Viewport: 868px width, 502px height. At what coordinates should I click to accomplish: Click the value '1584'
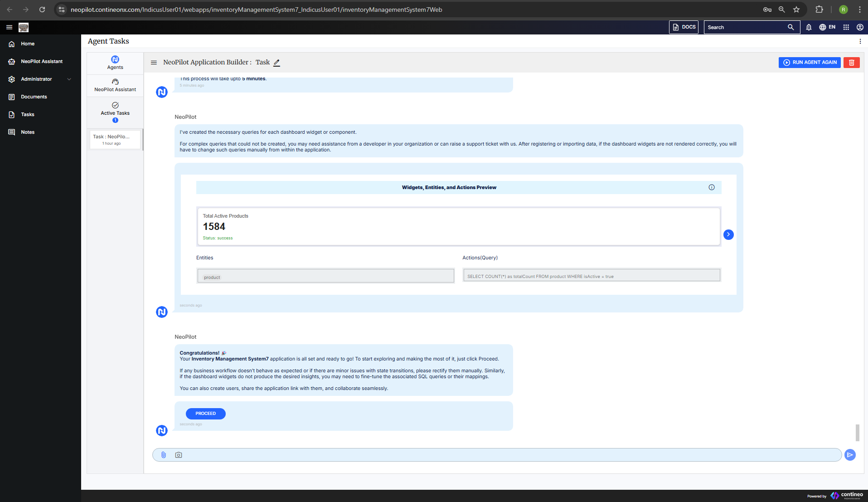pyautogui.click(x=214, y=226)
